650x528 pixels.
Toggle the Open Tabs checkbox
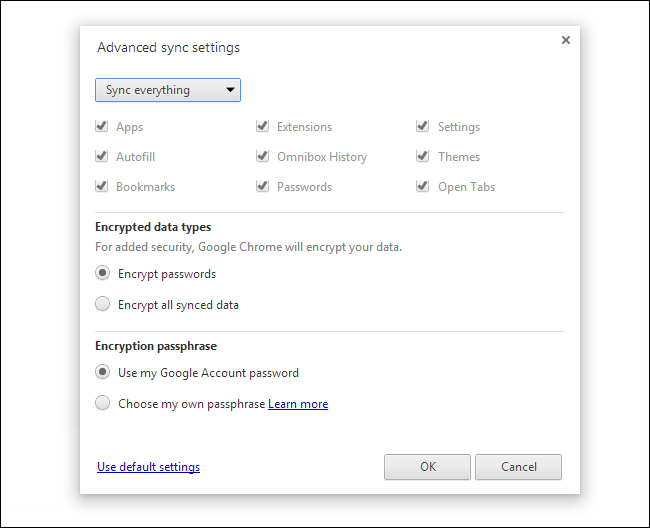(423, 187)
